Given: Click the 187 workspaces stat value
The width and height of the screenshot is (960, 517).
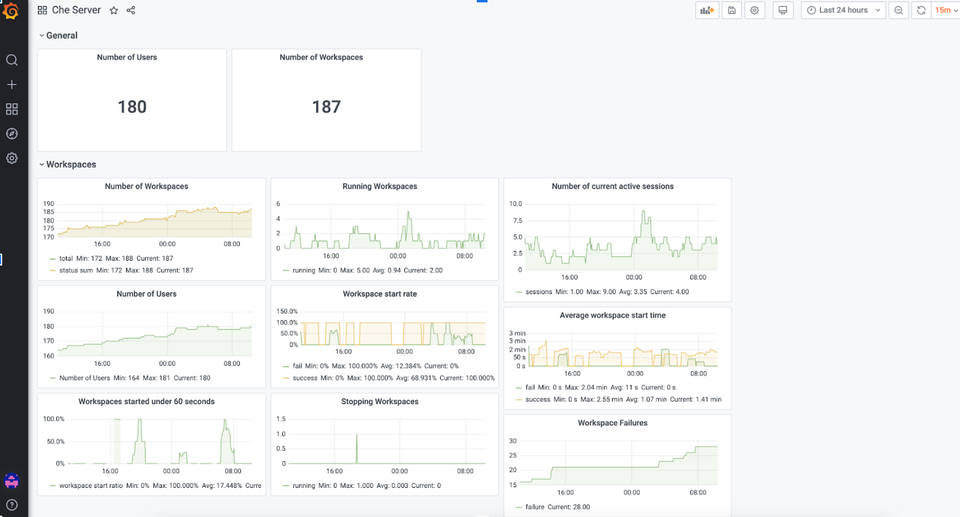Looking at the screenshot, I should pyautogui.click(x=326, y=107).
